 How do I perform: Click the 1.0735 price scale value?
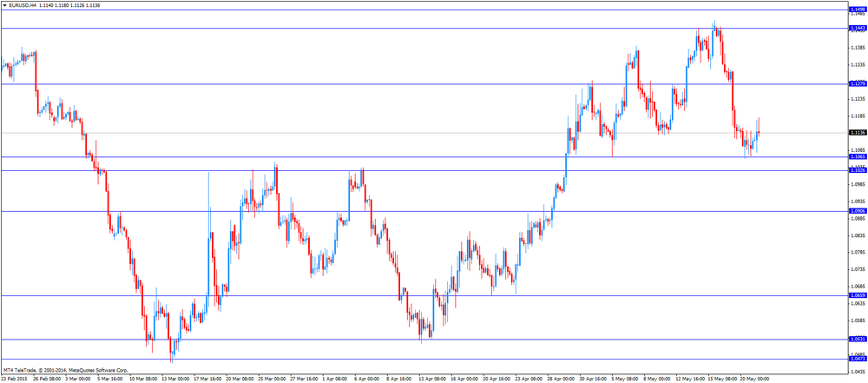tap(858, 269)
